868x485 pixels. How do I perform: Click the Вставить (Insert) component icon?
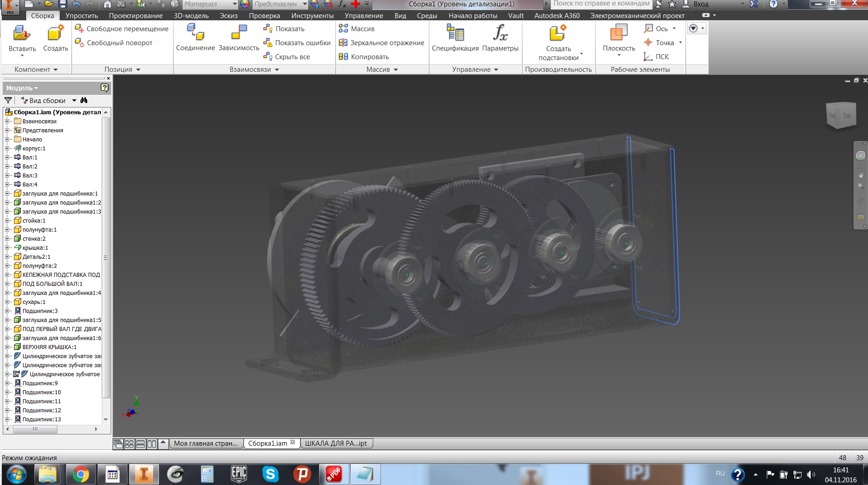click(x=21, y=34)
